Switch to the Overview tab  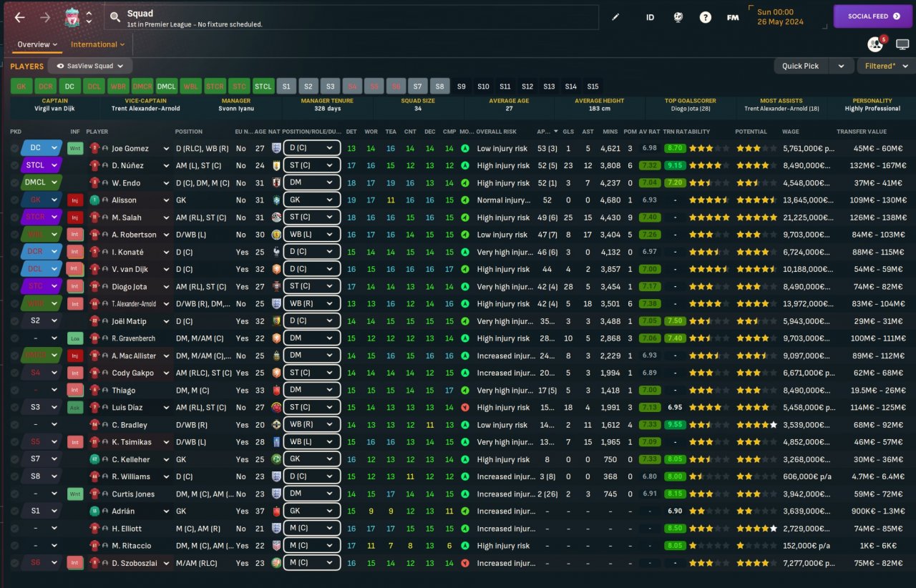[x=37, y=44]
